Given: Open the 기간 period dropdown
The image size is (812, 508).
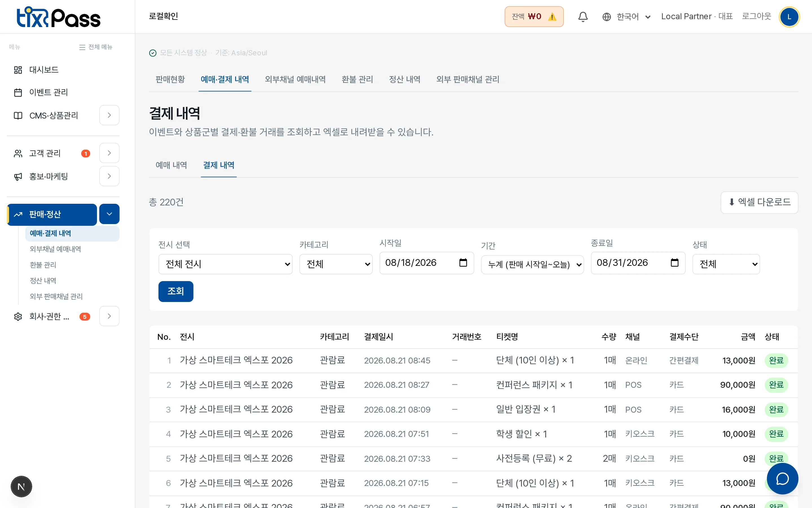Looking at the screenshot, I should (x=533, y=265).
